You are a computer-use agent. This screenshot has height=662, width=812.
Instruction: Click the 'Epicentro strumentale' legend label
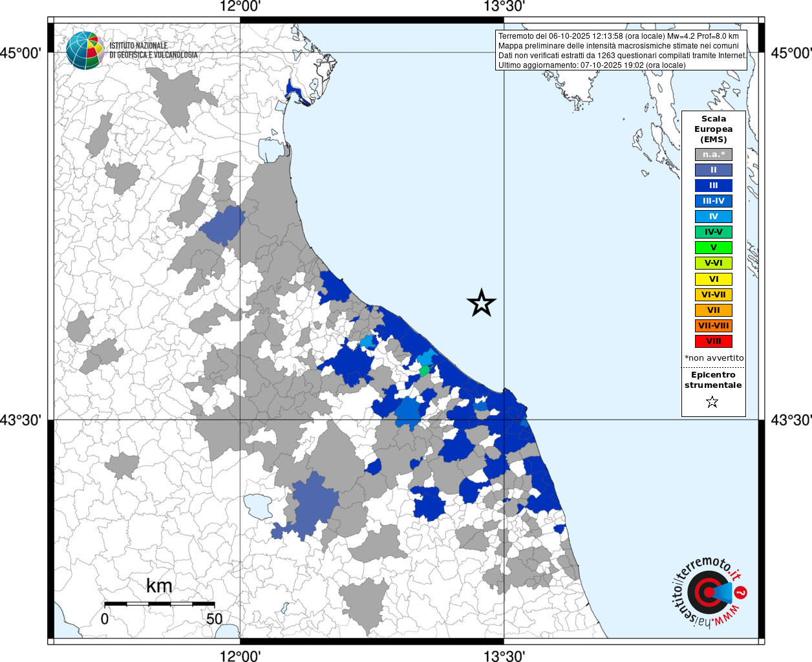pos(713,379)
